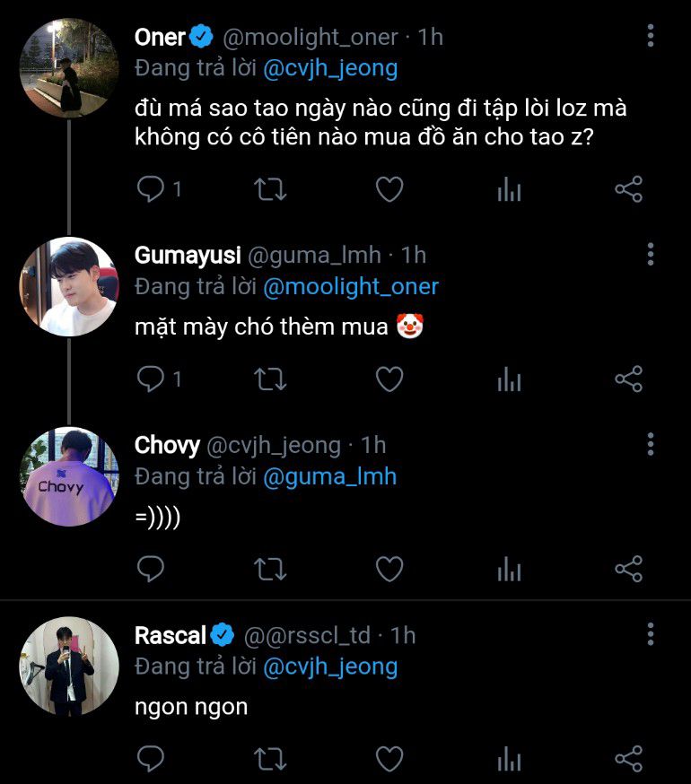Open more options on Chovy's tweet

[x=651, y=444]
